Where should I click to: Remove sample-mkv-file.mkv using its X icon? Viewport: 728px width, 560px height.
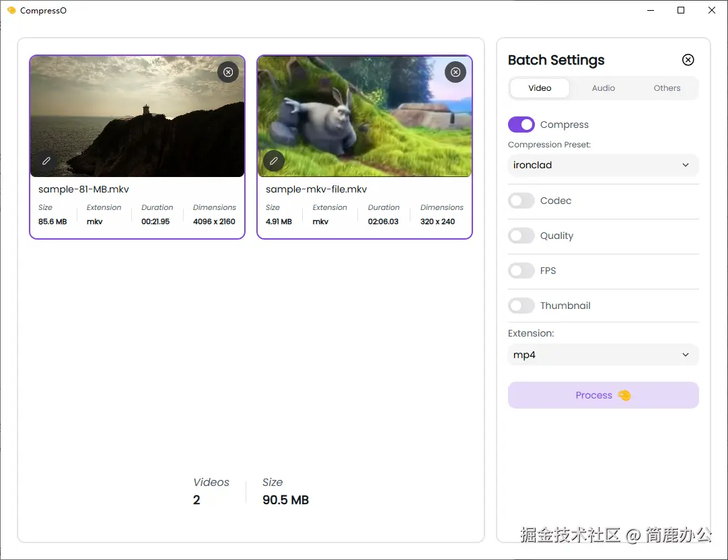pos(456,72)
